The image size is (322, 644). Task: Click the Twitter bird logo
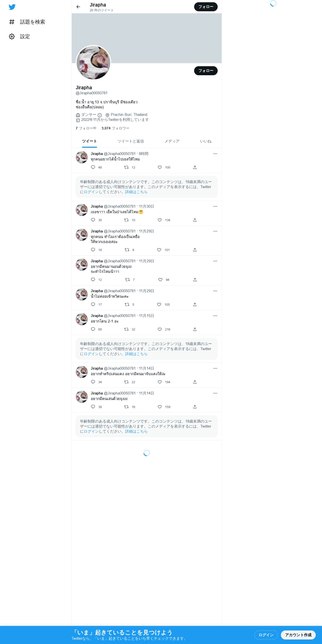click(12, 7)
